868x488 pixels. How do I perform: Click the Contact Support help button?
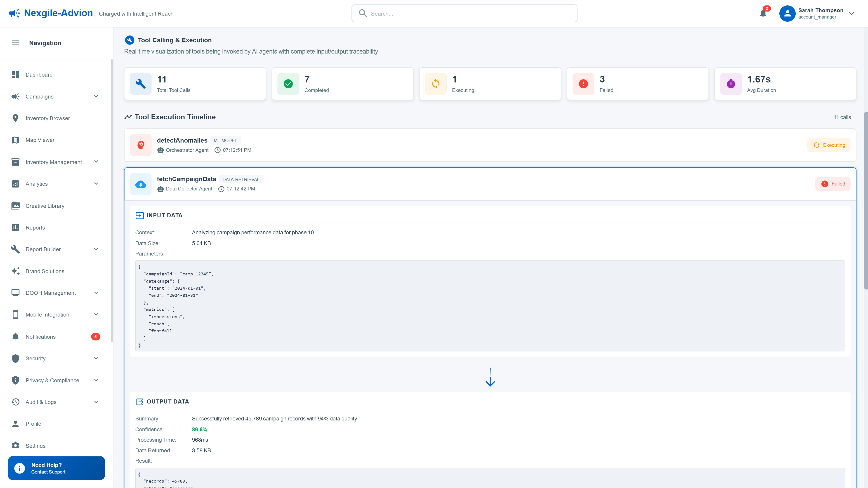56,468
